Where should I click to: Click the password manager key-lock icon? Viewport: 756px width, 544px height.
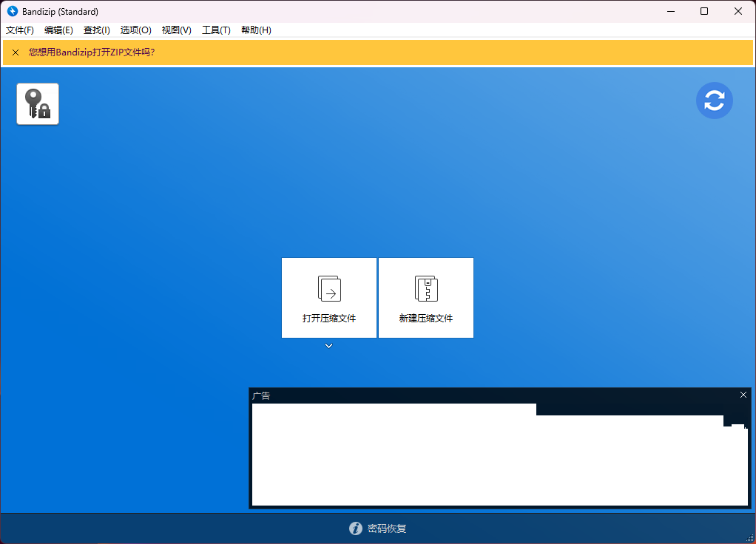click(38, 103)
